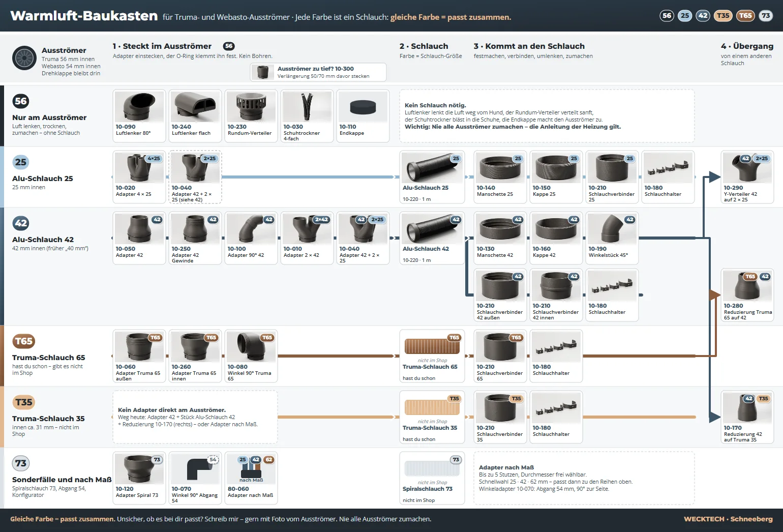
Task: Click the large 56 row badge
Action: coord(21,101)
